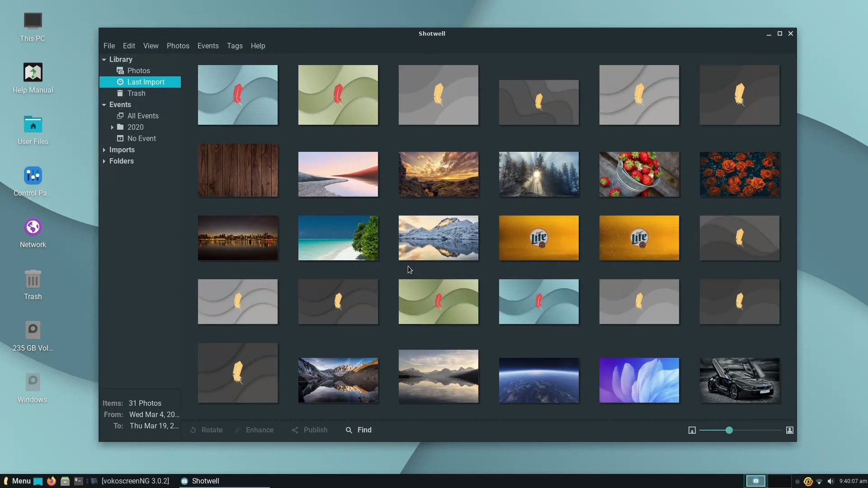Open the Network desktop icon
The image size is (868, 488).
[x=33, y=233]
